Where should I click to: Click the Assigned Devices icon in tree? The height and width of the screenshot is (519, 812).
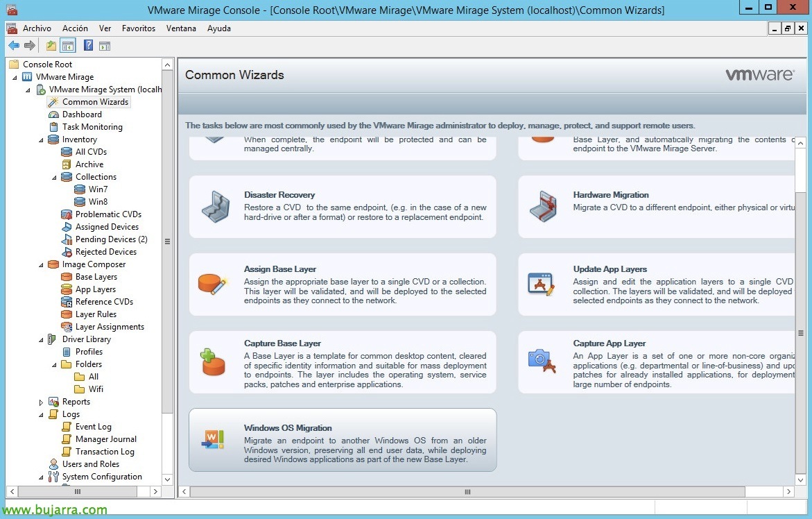pyautogui.click(x=67, y=227)
